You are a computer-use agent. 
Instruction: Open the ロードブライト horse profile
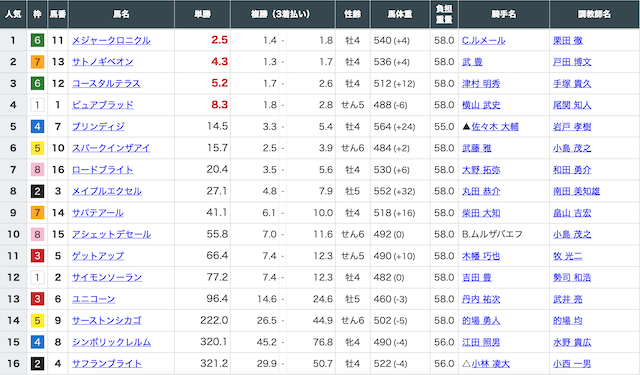coord(102,170)
